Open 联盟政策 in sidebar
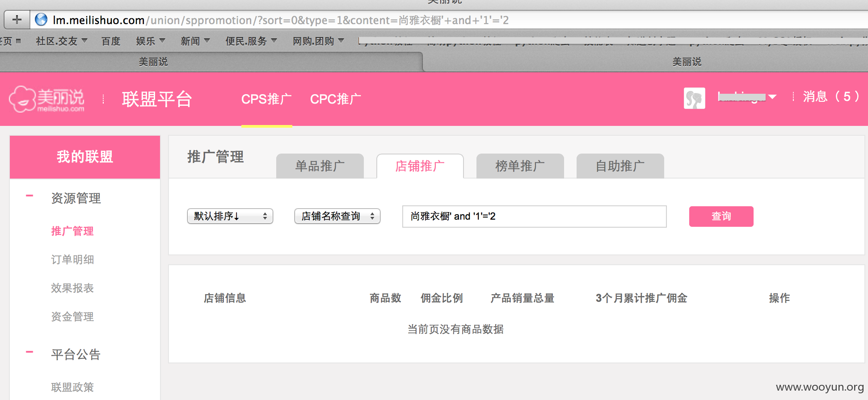The width and height of the screenshot is (868, 400). (72, 387)
